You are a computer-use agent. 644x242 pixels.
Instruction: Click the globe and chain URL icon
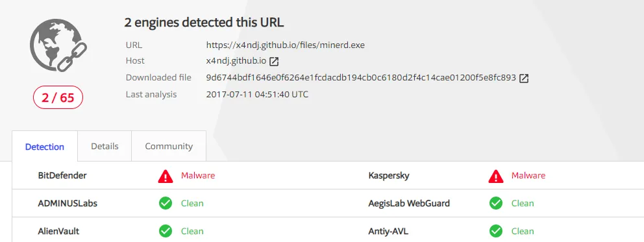coord(58,45)
